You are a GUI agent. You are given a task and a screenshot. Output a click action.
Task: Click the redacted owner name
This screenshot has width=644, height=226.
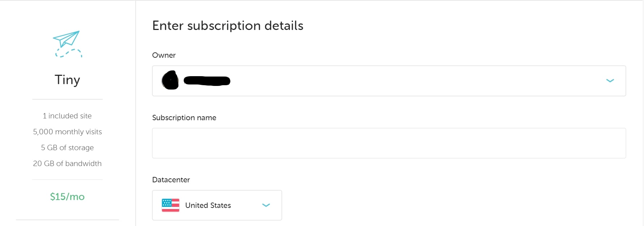tap(207, 81)
